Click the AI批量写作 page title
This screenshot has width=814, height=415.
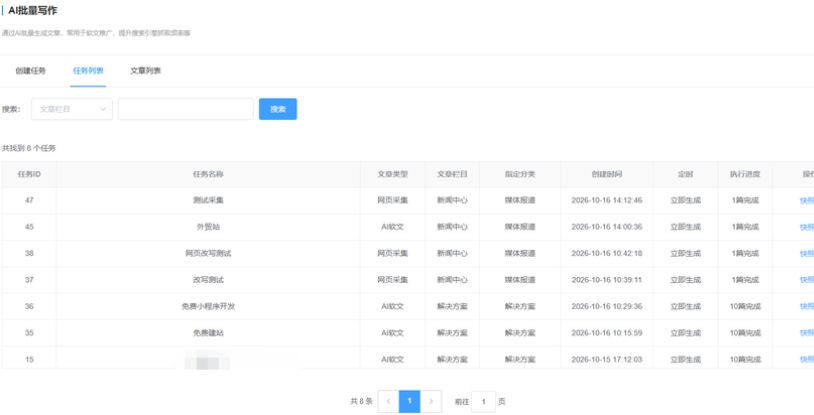coord(33,10)
